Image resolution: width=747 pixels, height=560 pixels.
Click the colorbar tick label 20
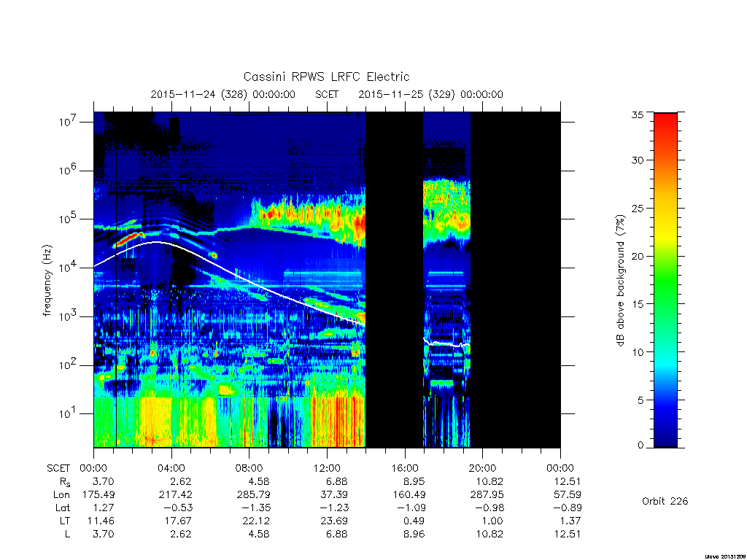[637, 256]
